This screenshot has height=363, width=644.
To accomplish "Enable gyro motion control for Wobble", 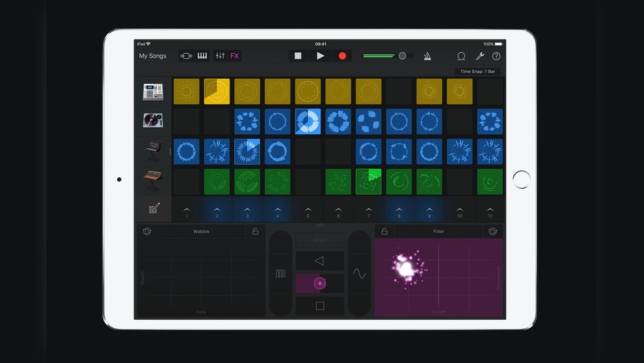I will pyautogui.click(x=147, y=231).
